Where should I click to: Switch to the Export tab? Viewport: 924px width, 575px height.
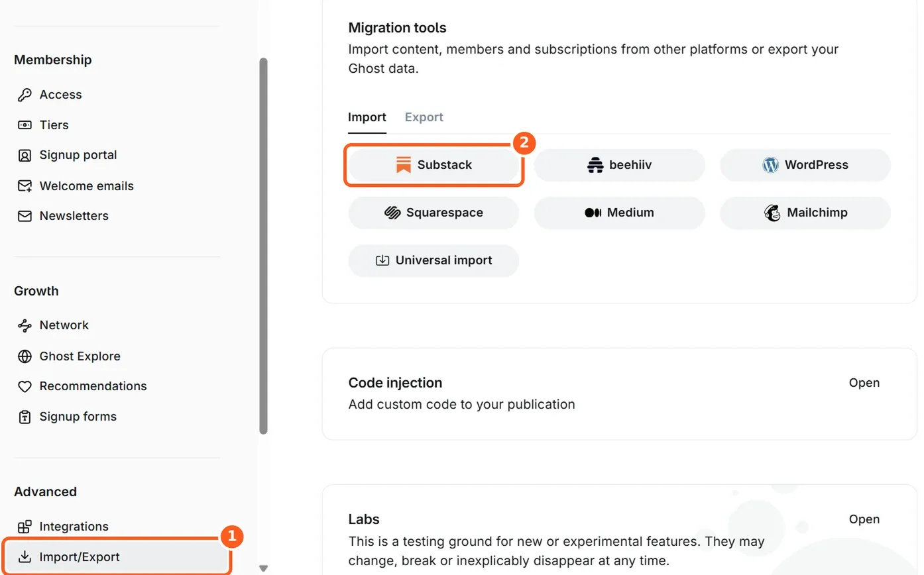pyautogui.click(x=424, y=117)
